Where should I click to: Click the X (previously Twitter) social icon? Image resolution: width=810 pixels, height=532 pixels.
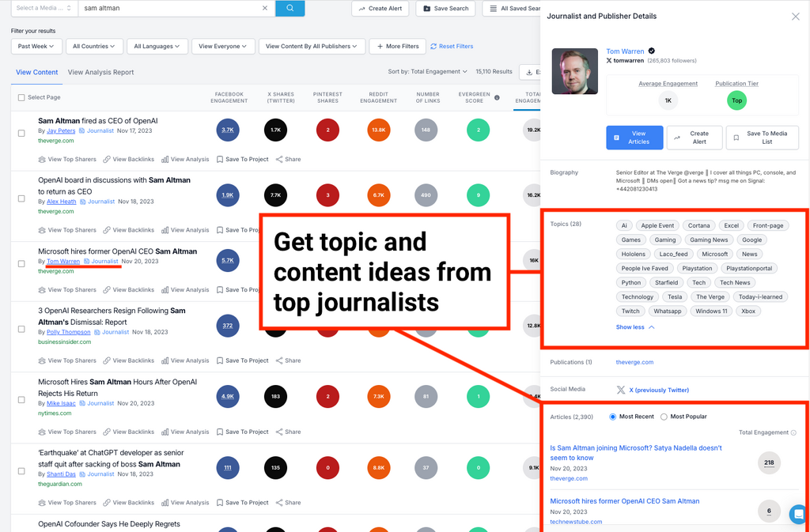click(x=621, y=390)
